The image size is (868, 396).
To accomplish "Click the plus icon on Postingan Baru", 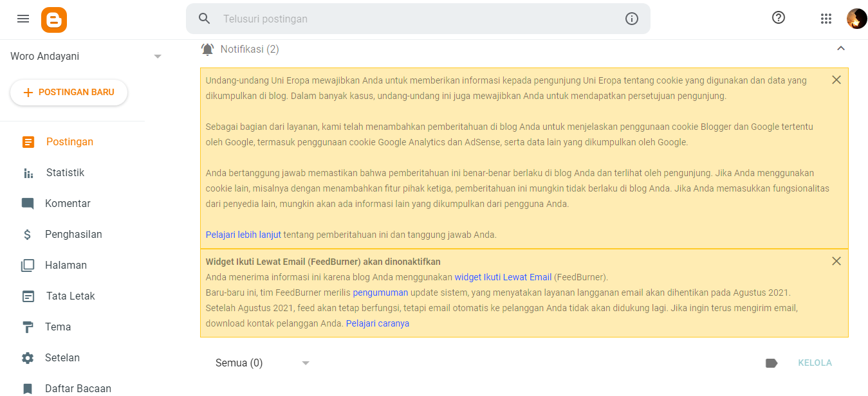I will 28,93.
